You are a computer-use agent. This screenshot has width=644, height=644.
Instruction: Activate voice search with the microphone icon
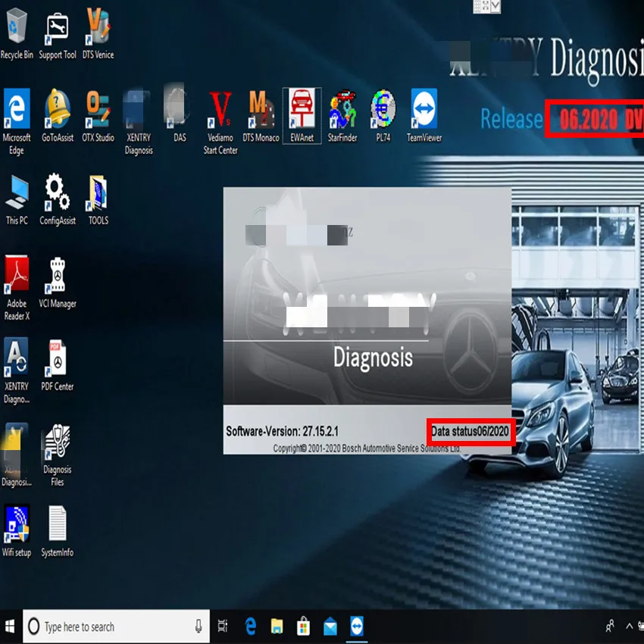[199, 627]
